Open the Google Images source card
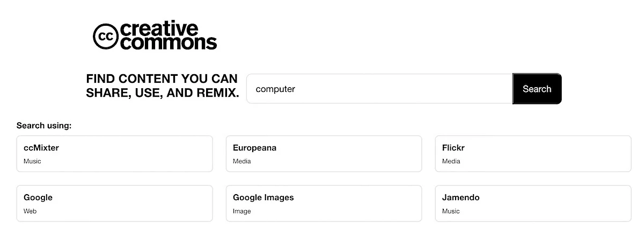This screenshot has width=644, height=228. 324,203
